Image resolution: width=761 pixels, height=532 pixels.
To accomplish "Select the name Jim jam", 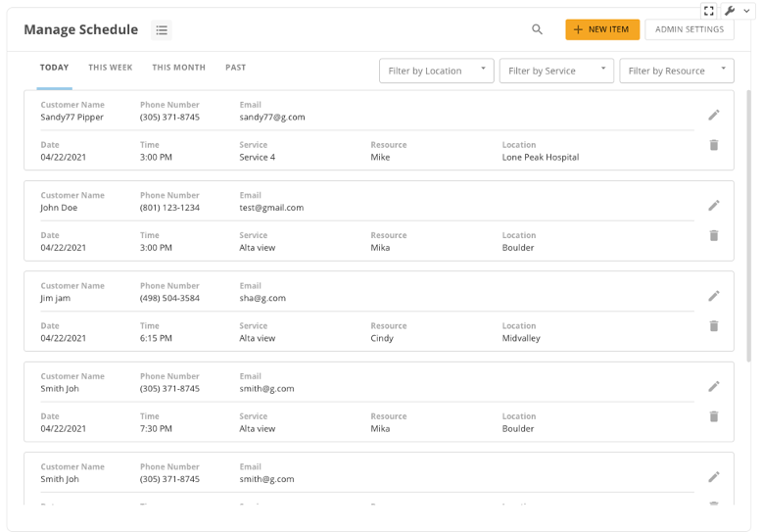I will coord(55,298).
